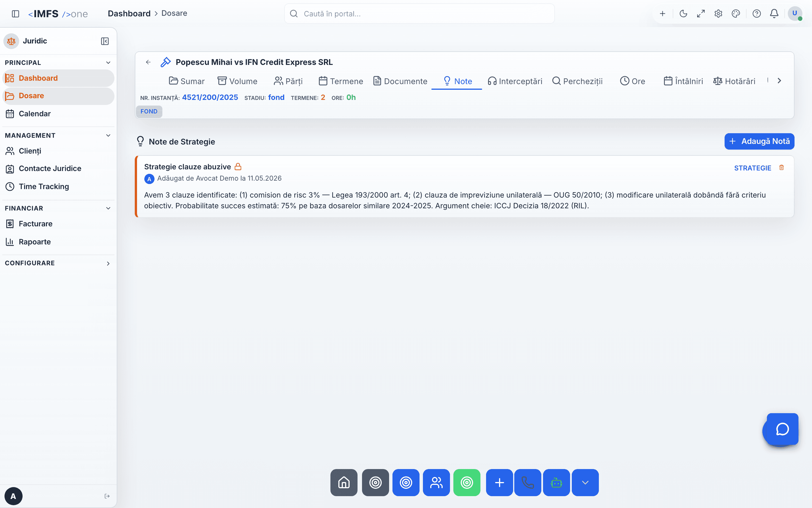Click the search field Caută în portal
This screenshot has height=508, width=812.
(420, 14)
